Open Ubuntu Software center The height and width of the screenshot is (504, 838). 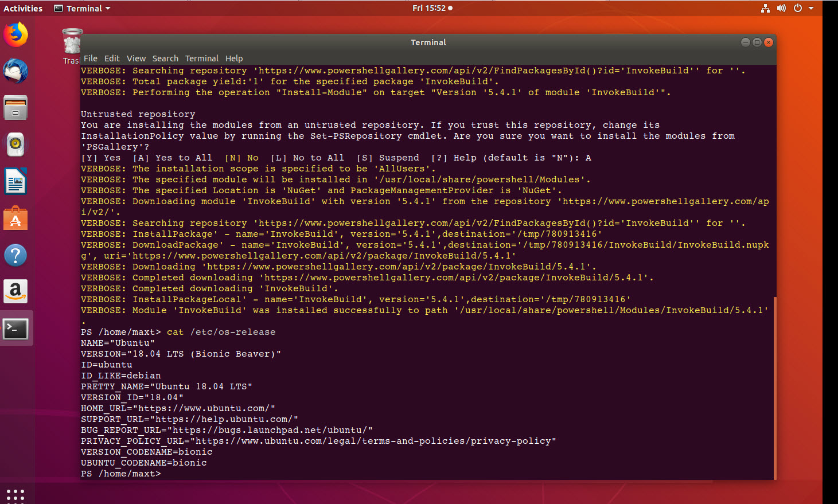pos(15,218)
